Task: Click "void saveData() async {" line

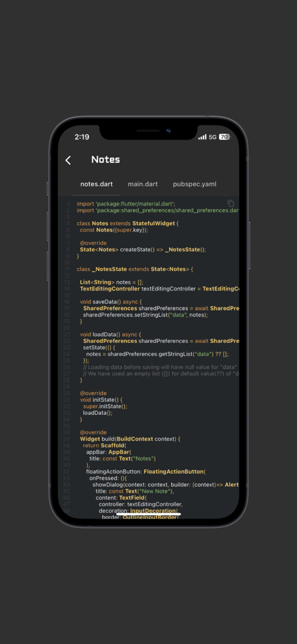Action: point(111,302)
